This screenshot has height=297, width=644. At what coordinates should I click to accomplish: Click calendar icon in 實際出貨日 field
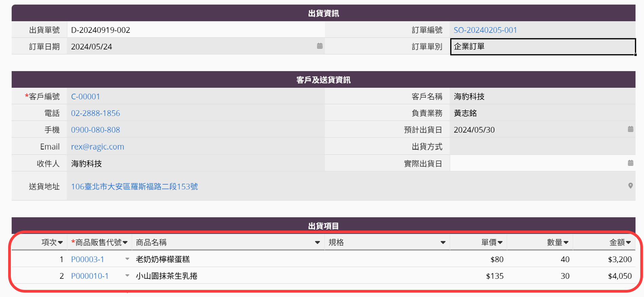(x=630, y=163)
